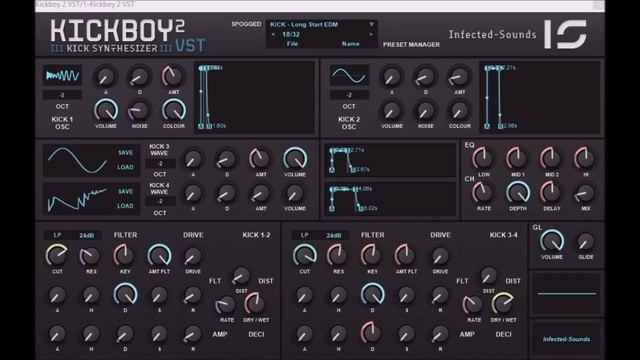
Task: Click the Kick 1-2 AMT FLT knob
Action: point(159,256)
